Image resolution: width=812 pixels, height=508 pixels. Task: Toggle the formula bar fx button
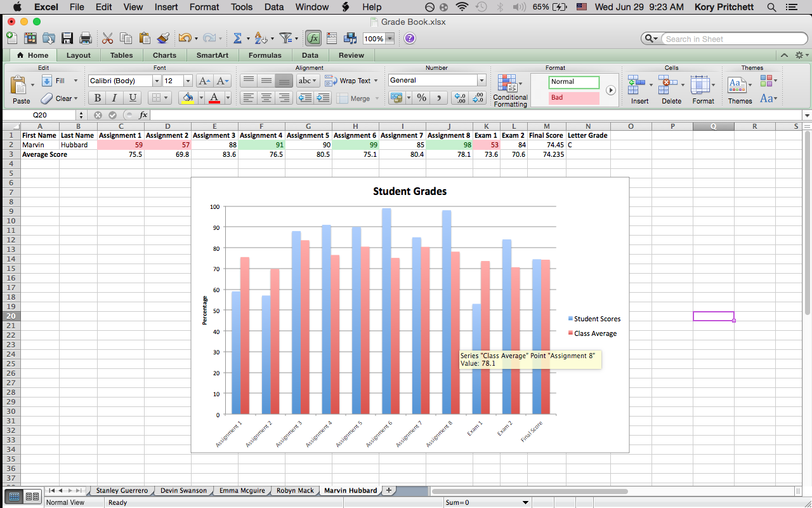point(313,39)
